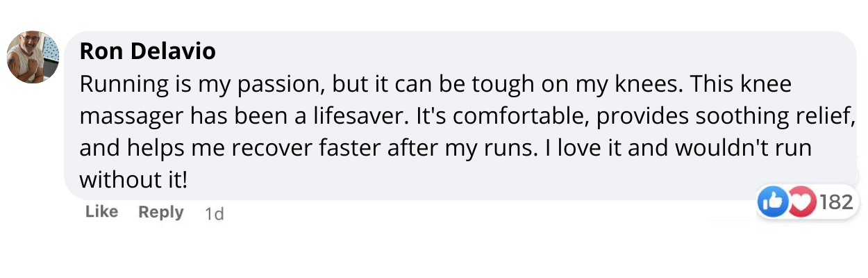This screenshot has height=278, width=868.
Task: Click the red heart reaction icon
Action: (x=801, y=202)
